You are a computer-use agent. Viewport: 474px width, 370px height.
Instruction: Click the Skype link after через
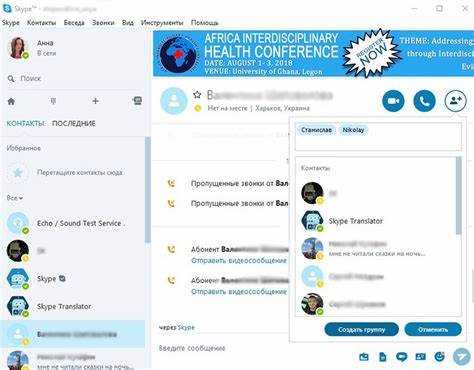(x=186, y=328)
